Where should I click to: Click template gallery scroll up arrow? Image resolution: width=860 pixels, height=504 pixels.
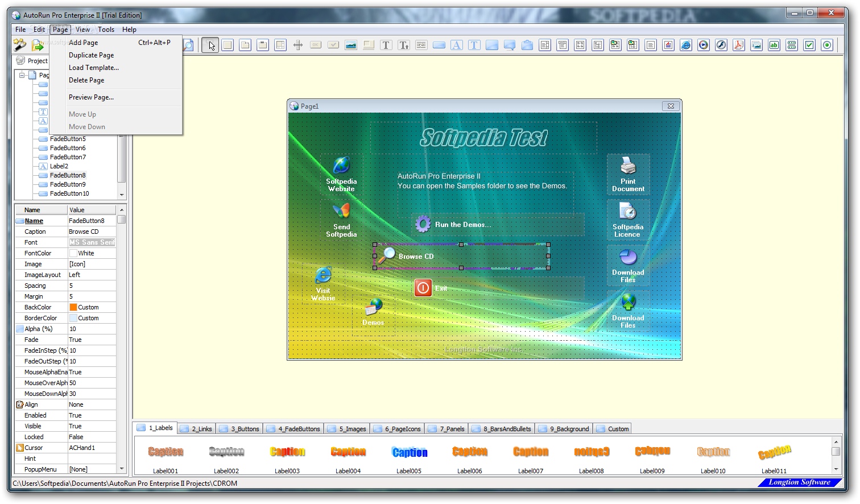tap(836, 442)
